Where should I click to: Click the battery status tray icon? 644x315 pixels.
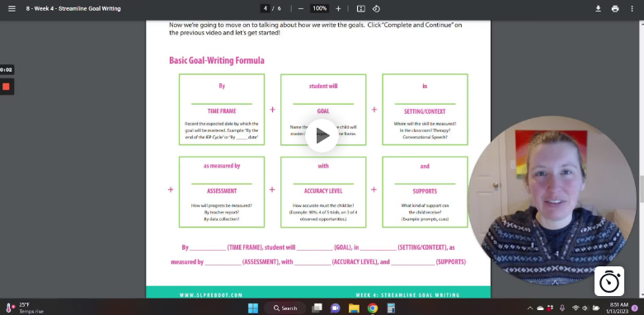(595, 308)
